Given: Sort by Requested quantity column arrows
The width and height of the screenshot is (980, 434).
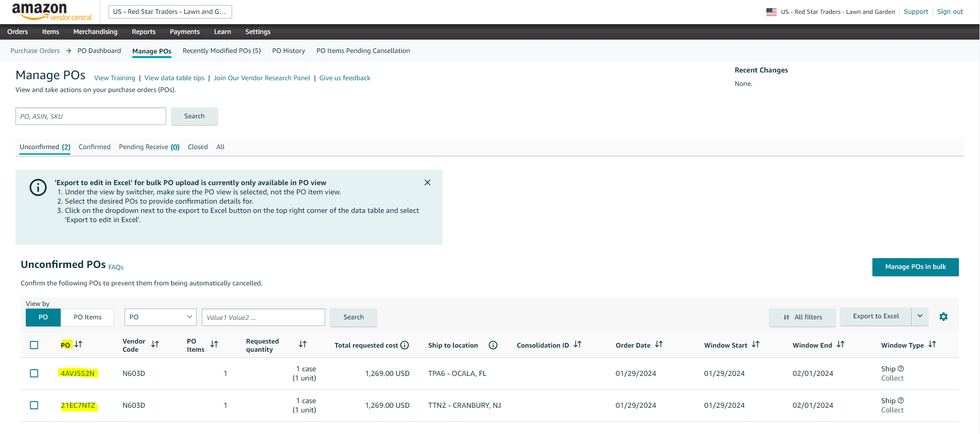Looking at the screenshot, I should (x=303, y=344).
